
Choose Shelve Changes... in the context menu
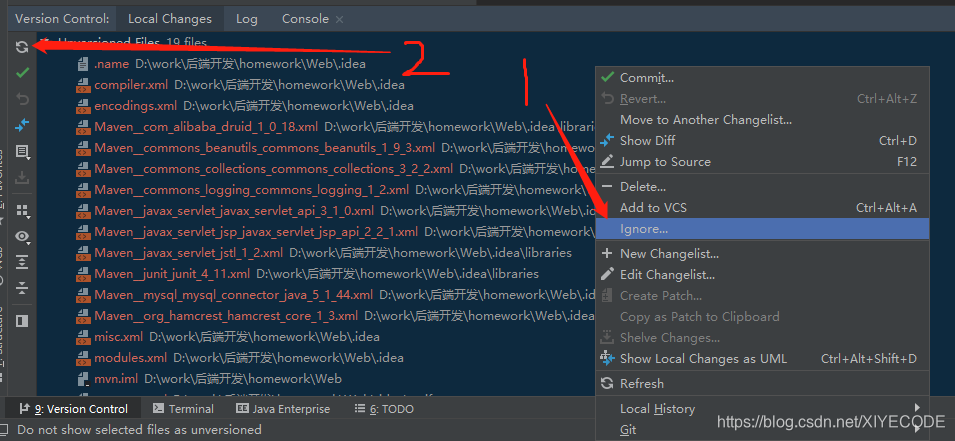[762, 338]
